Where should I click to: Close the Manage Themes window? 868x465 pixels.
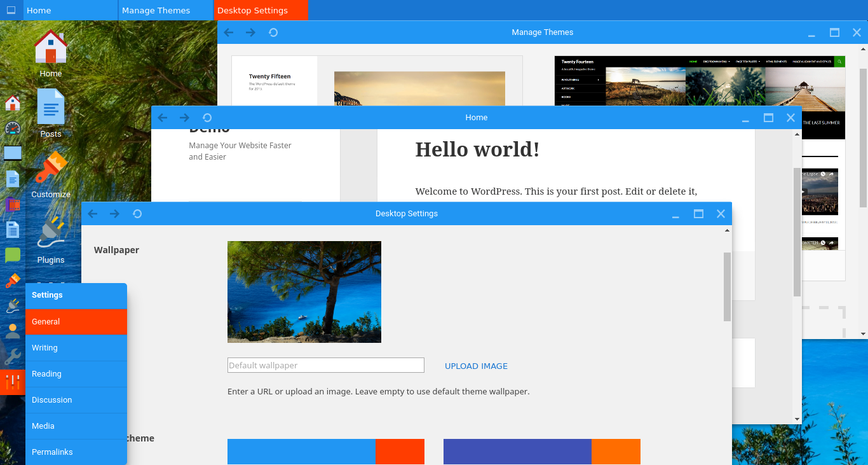[857, 32]
